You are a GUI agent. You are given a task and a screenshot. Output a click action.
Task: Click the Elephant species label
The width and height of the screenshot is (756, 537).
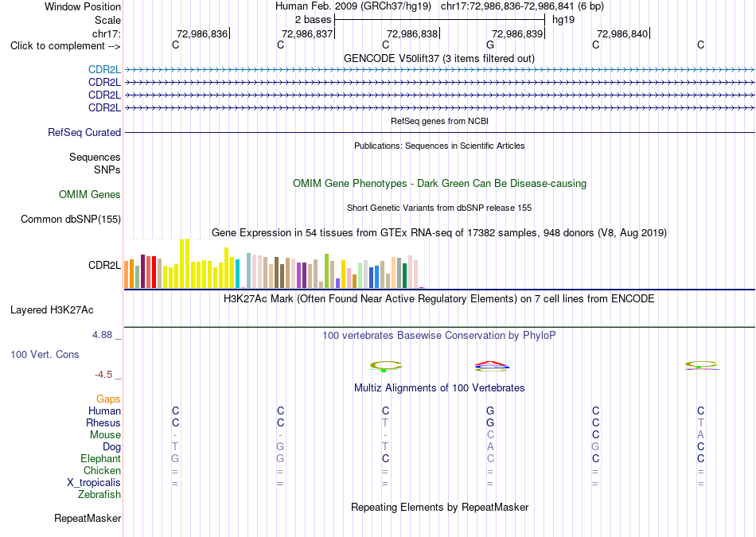tap(100, 458)
